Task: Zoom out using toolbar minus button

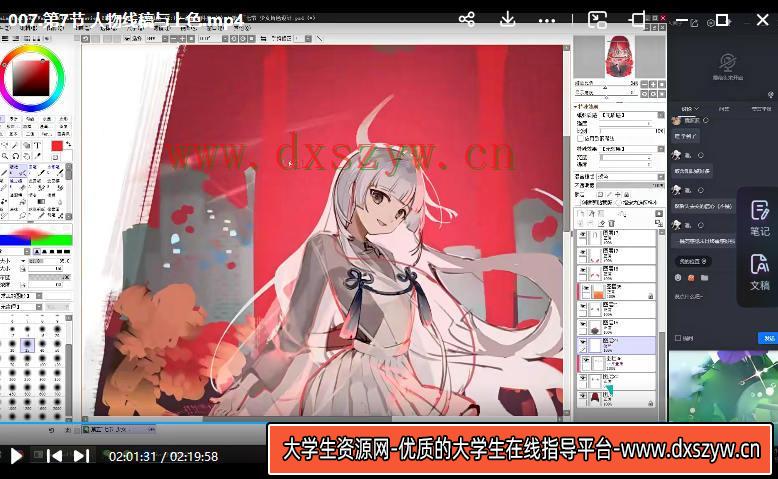Action: click(x=173, y=38)
